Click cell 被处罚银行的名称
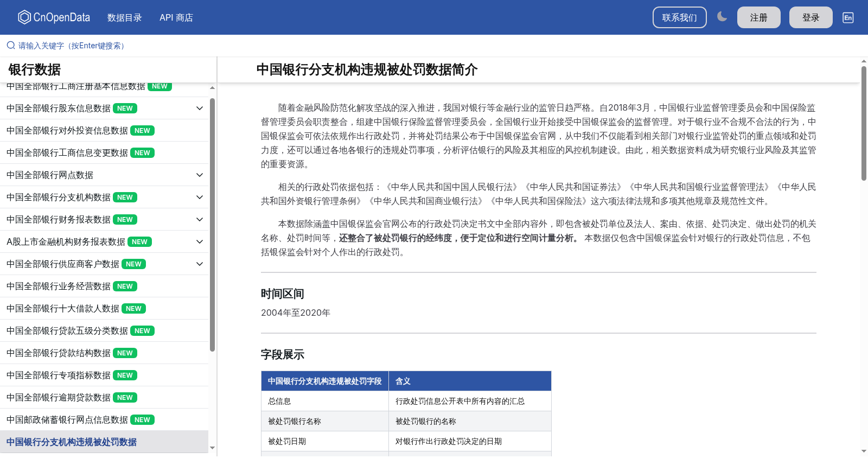The height and width of the screenshot is (465, 868). 470,421
